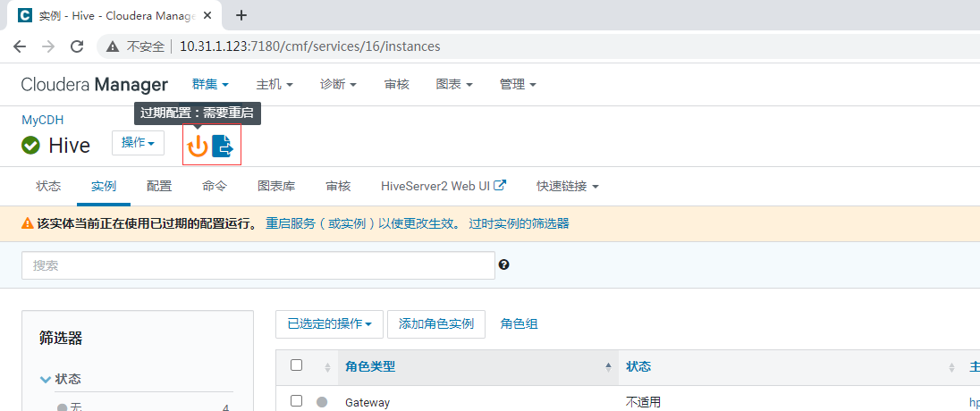Screen dimensions: 980x411
Task: Click the orange warning triangle in banner
Action: (28, 223)
